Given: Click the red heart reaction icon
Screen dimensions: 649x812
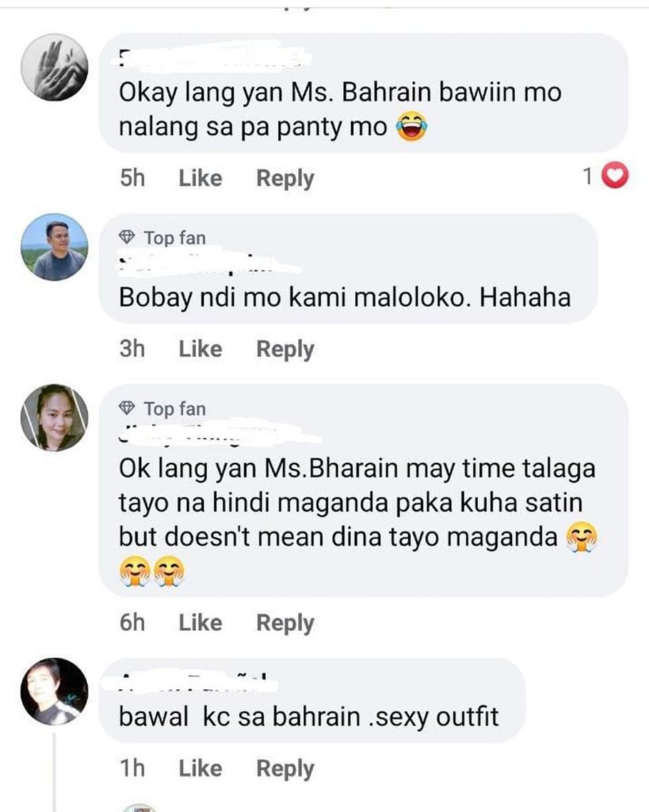Looking at the screenshot, I should [x=615, y=177].
